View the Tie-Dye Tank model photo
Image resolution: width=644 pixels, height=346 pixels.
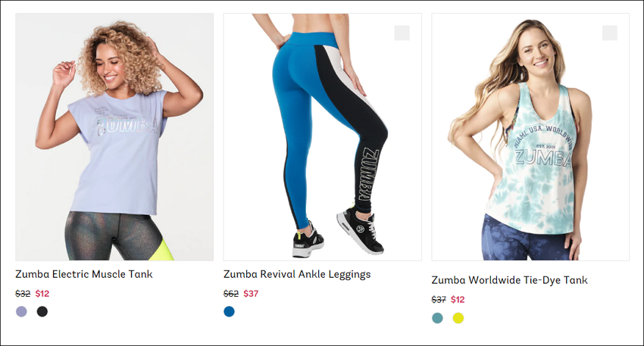coord(530,137)
